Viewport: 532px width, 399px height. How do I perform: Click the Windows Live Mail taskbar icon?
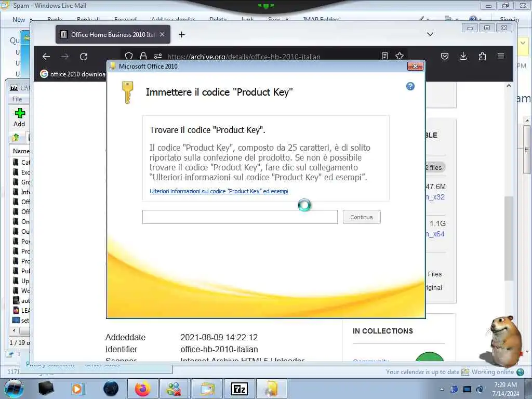pyautogui.click(x=207, y=389)
